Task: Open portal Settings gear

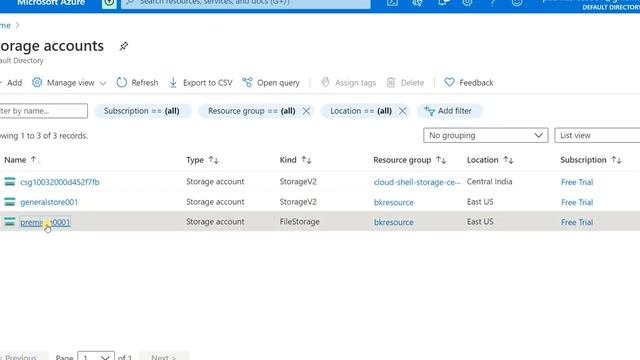Action: pos(467,3)
